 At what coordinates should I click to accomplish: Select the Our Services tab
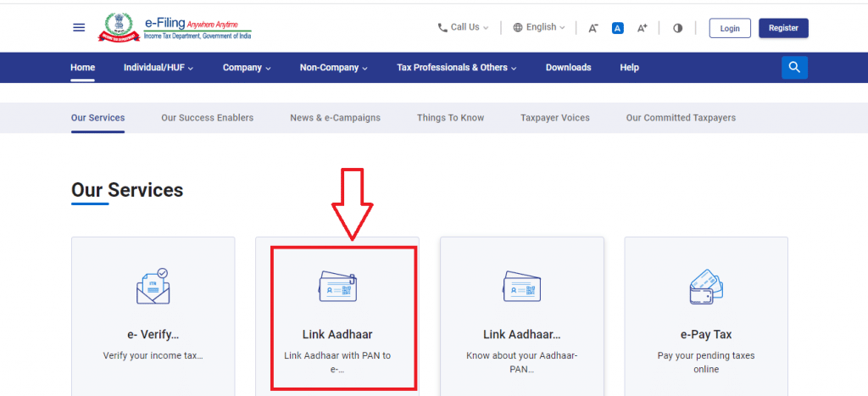tap(98, 118)
